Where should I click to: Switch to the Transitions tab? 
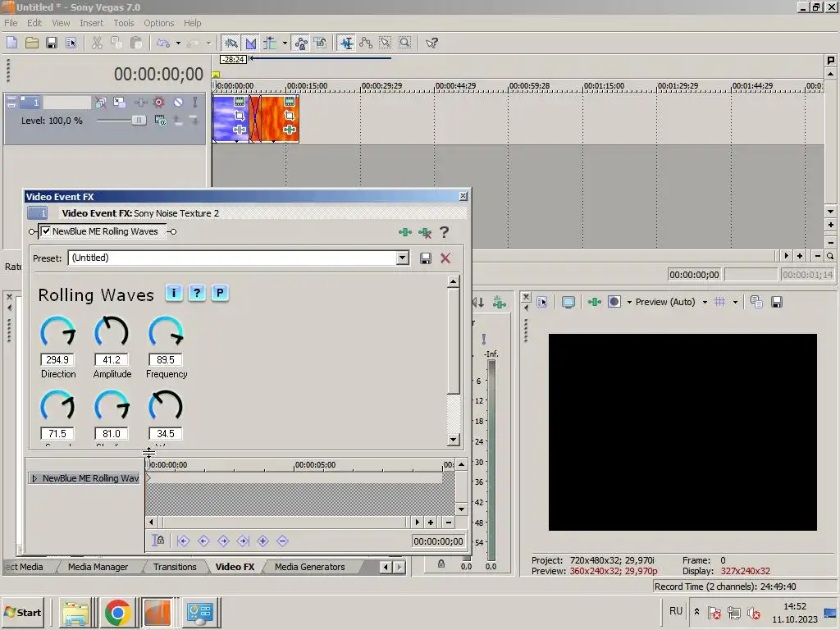point(175,567)
